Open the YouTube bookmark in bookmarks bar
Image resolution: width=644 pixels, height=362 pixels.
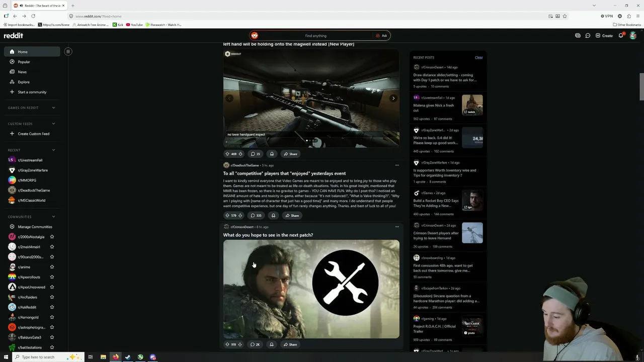pyautogui.click(x=134, y=25)
